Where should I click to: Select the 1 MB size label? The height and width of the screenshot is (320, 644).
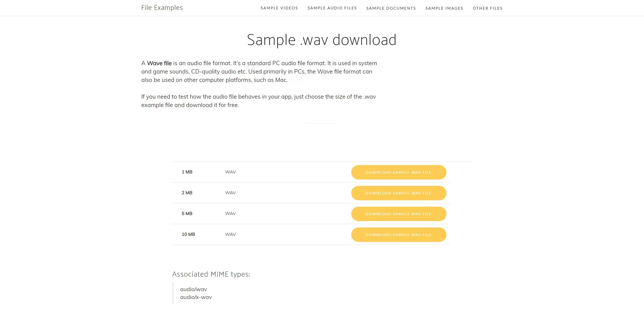pos(187,172)
